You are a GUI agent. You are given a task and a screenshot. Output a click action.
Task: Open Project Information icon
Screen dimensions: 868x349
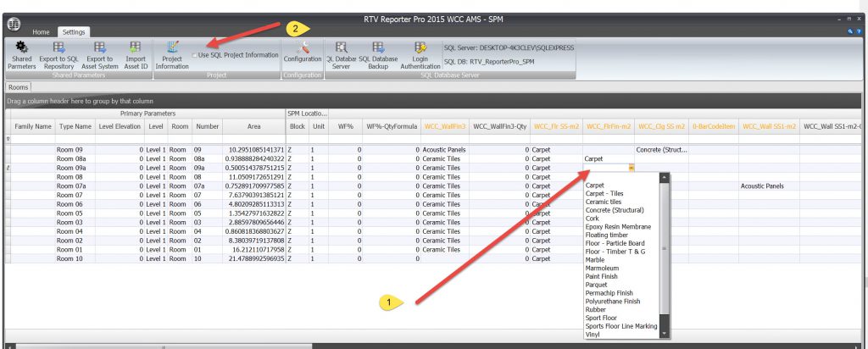click(x=172, y=48)
